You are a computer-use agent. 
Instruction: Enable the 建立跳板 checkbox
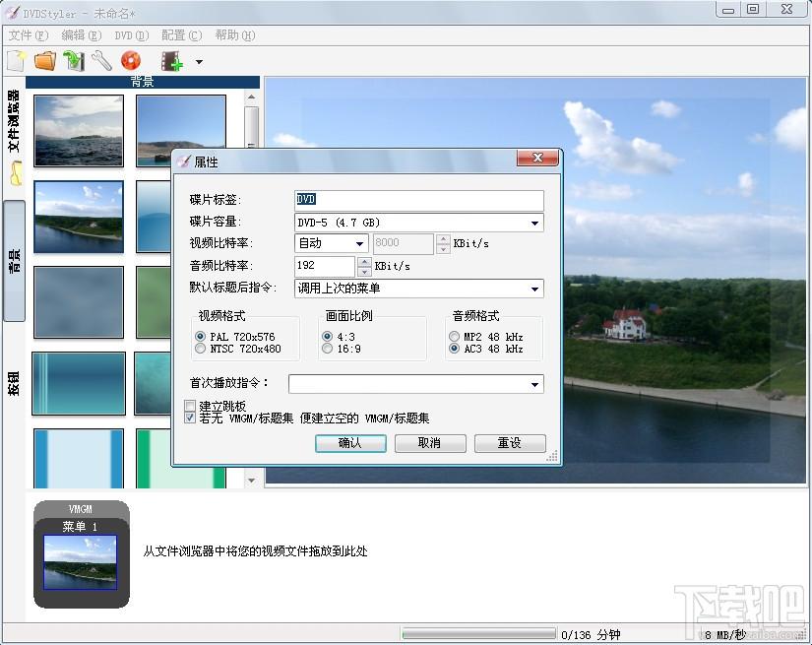(x=190, y=406)
